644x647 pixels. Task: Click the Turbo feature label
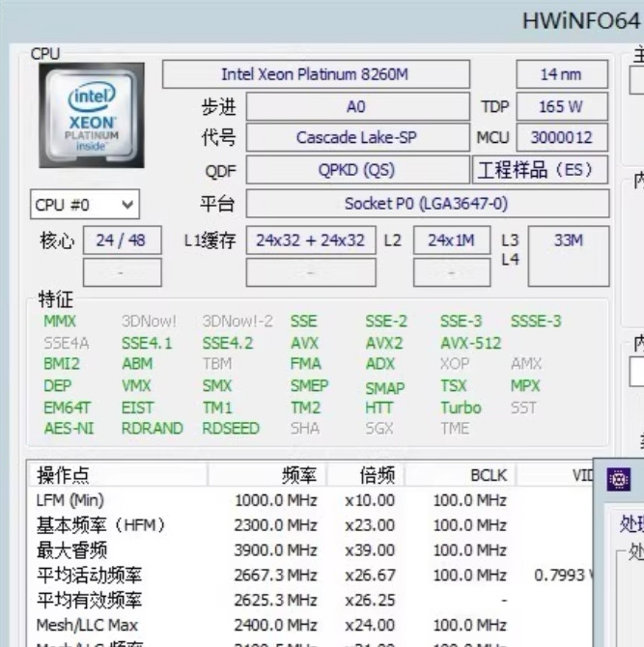461,408
